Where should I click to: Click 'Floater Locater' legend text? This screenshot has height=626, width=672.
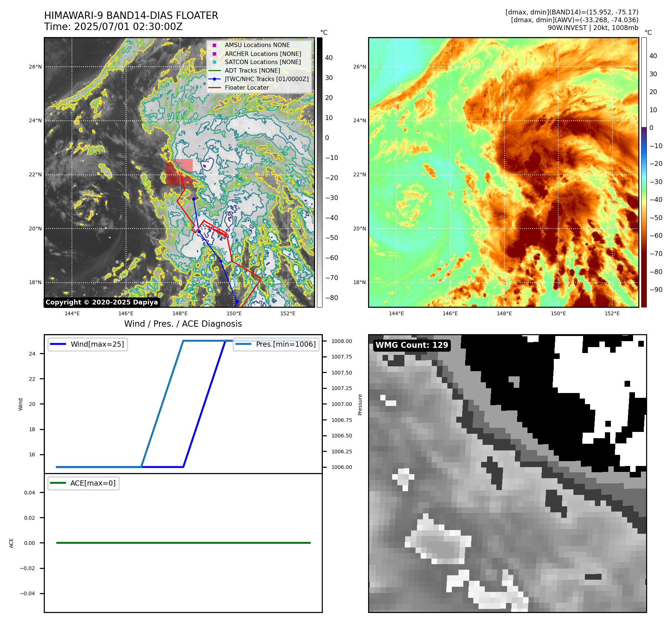[x=247, y=88]
